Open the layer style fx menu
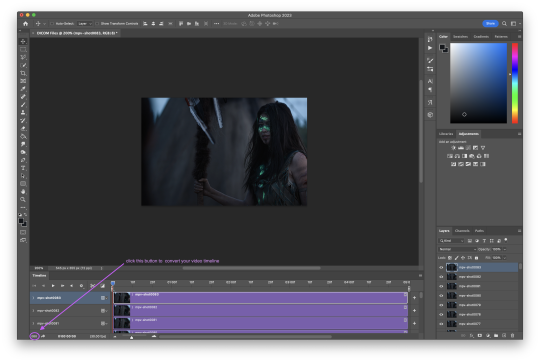Viewport: 540px width, 362px height. tap(472, 335)
